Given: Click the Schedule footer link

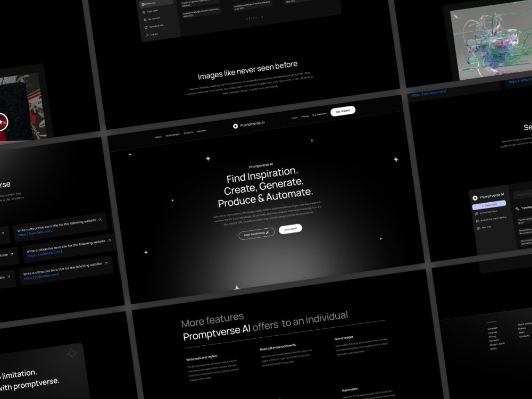Looking at the screenshot, I should click(x=492, y=328).
